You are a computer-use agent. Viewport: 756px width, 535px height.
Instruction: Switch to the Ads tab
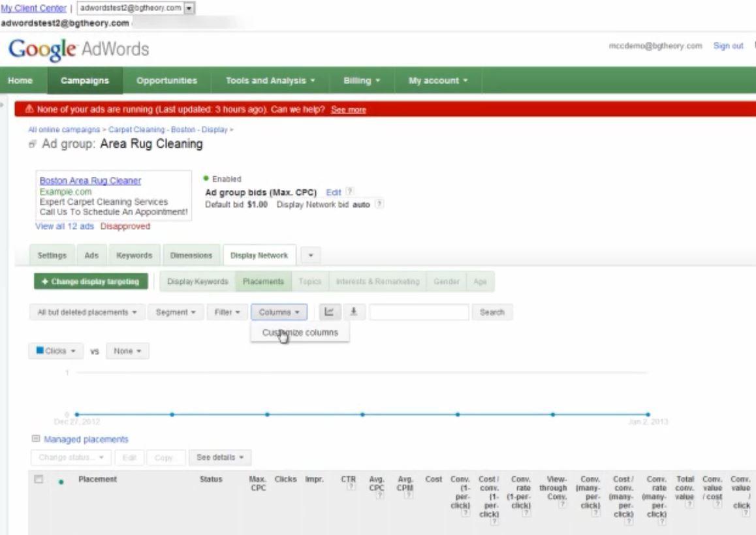[91, 256]
